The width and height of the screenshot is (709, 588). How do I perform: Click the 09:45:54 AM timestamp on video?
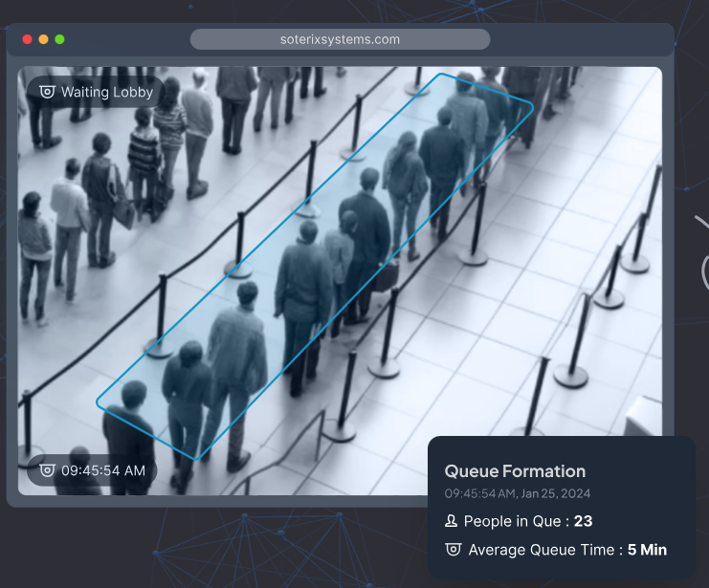tap(103, 470)
